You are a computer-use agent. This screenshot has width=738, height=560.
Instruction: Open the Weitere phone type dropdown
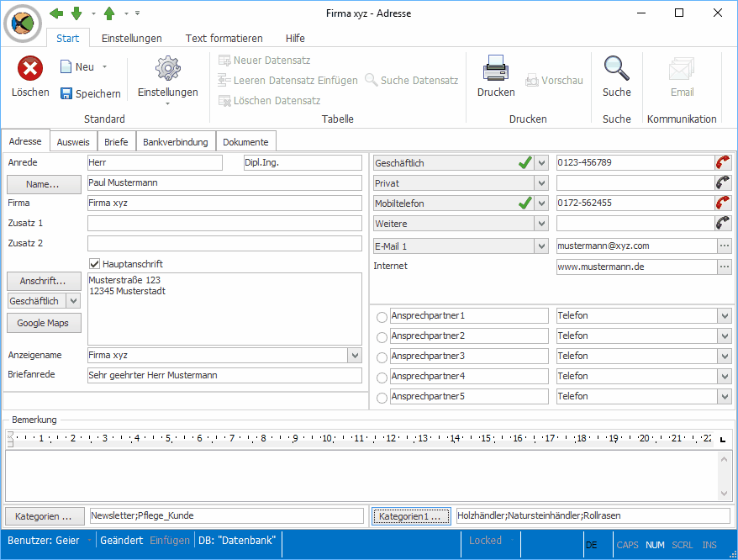coord(541,224)
